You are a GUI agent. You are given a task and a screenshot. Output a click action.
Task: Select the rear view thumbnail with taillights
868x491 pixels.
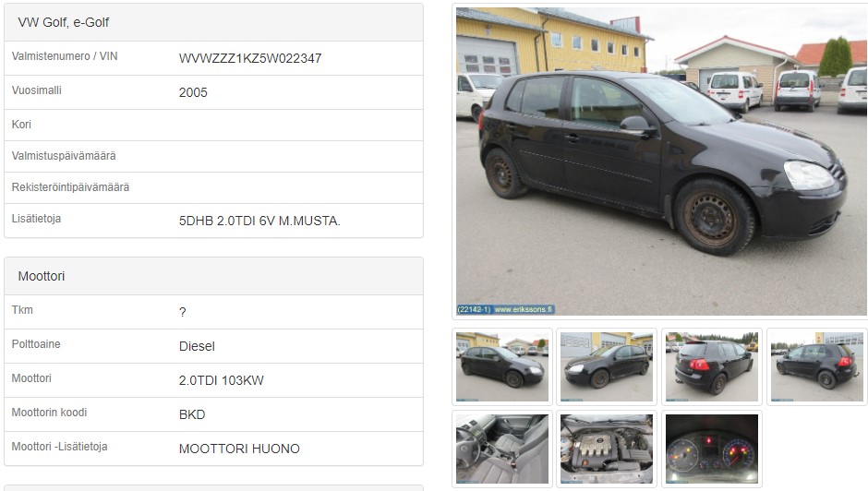tap(711, 366)
